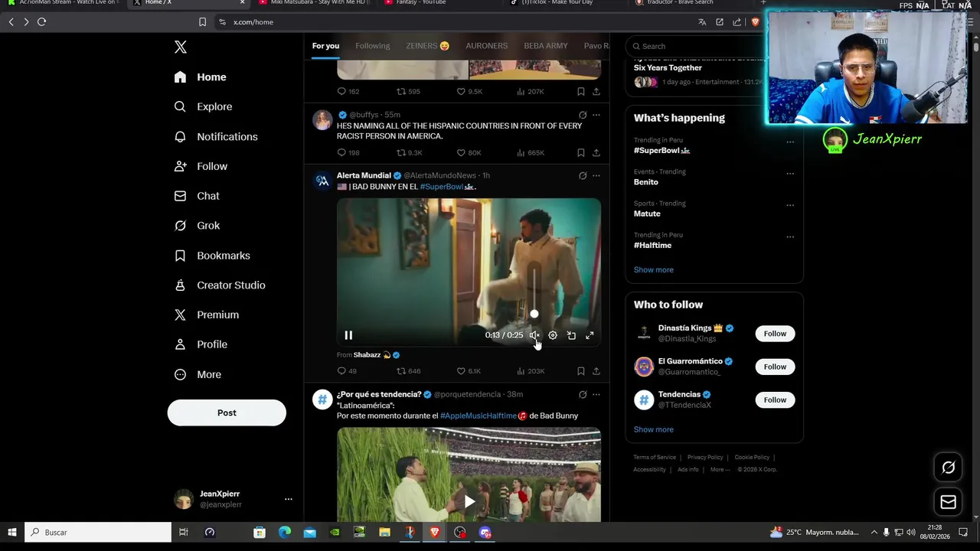Click the X search field
This screenshot has height=551, width=980.
(x=695, y=46)
